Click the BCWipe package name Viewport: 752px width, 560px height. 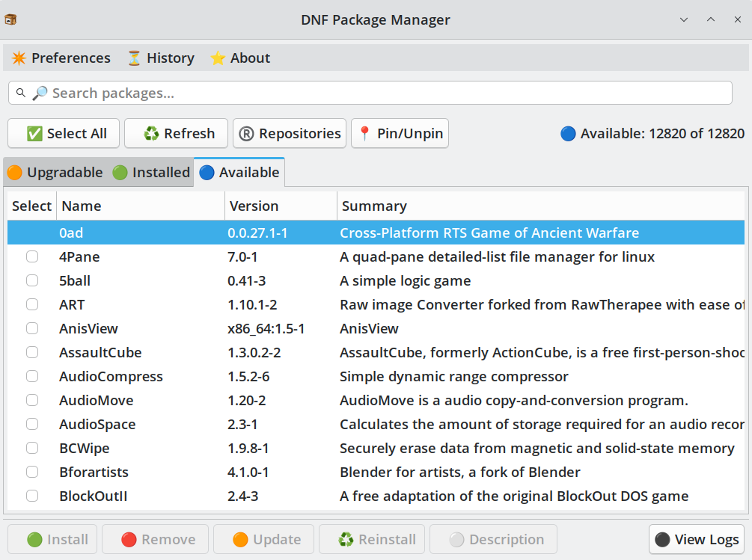pos(85,449)
